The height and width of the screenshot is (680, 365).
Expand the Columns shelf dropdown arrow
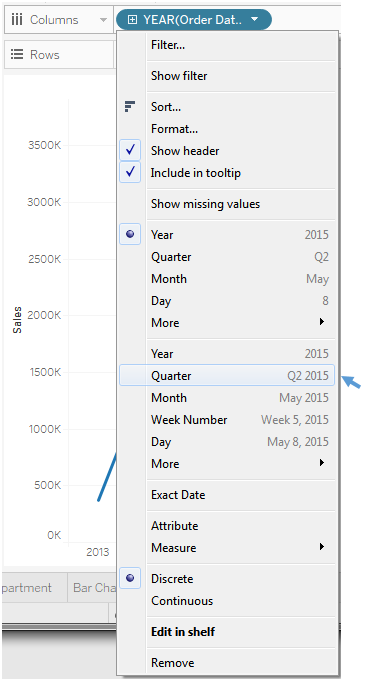[103, 20]
